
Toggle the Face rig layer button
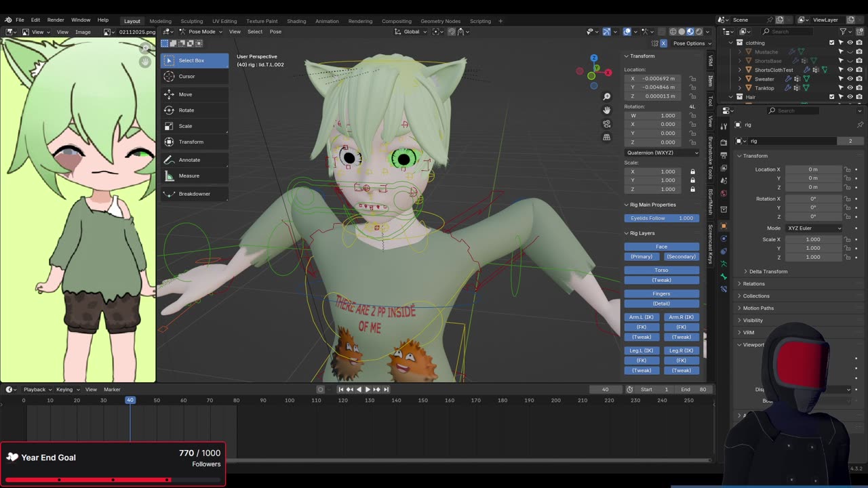tap(661, 247)
